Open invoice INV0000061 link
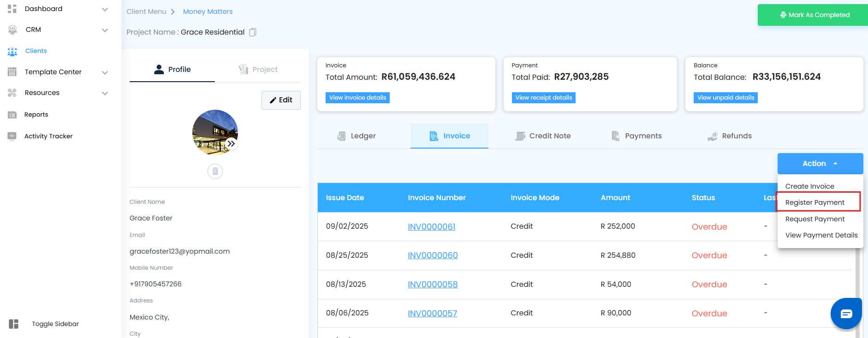The height and width of the screenshot is (338, 868). click(x=431, y=227)
